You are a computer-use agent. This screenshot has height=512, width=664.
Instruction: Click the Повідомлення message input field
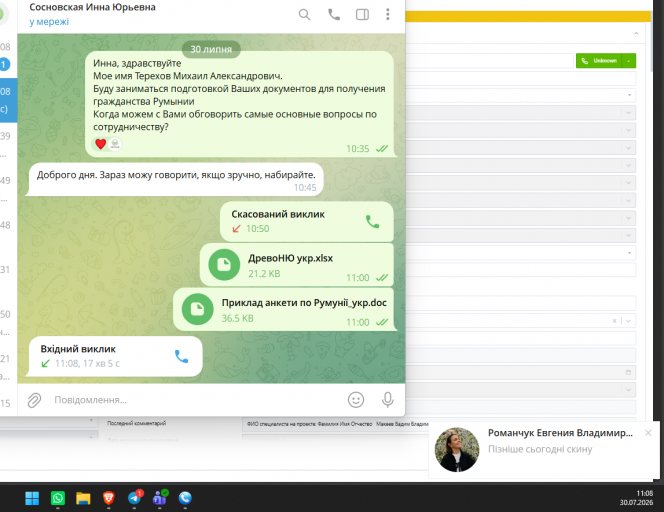197,400
